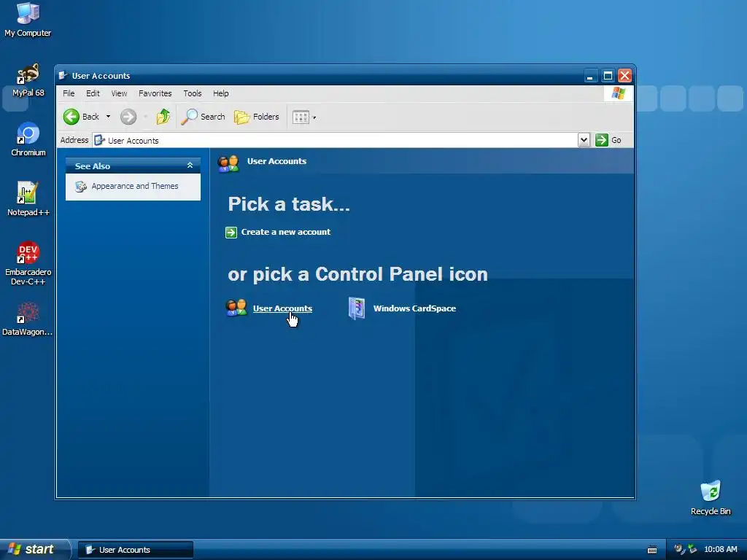Screen dimensions: 747x560
Task: Go up one folder level
Action: 163,117
